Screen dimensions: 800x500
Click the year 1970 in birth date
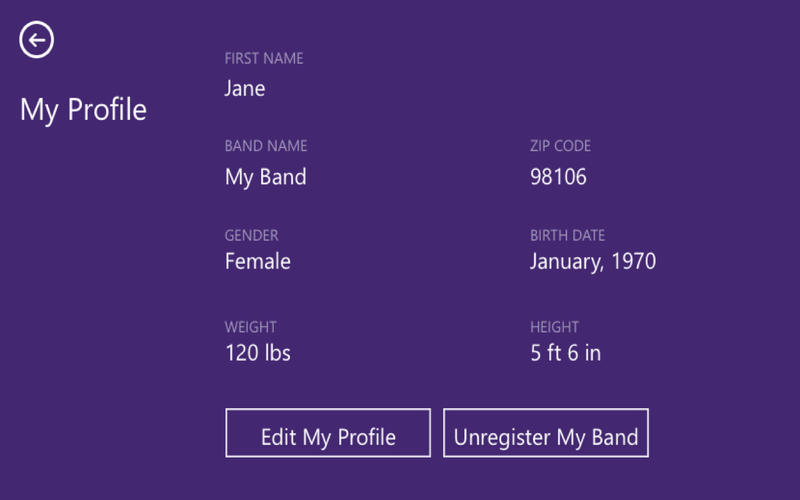click(633, 262)
